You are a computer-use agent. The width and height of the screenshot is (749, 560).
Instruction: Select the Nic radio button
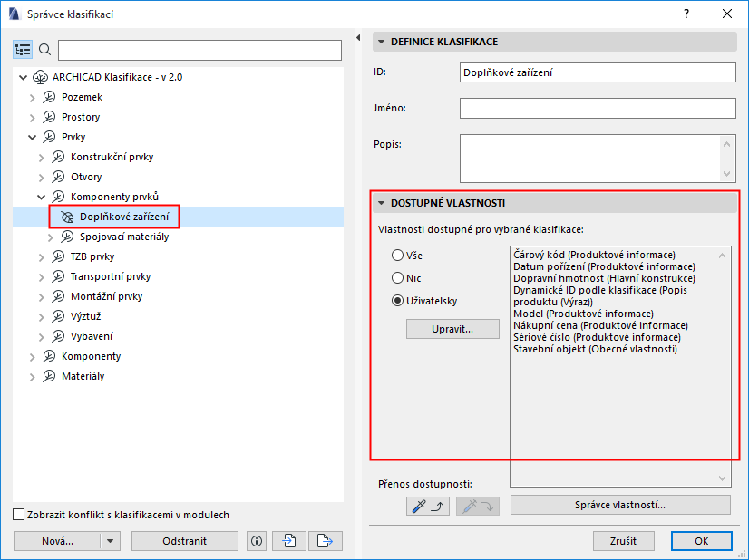click(x=397, y=278)
